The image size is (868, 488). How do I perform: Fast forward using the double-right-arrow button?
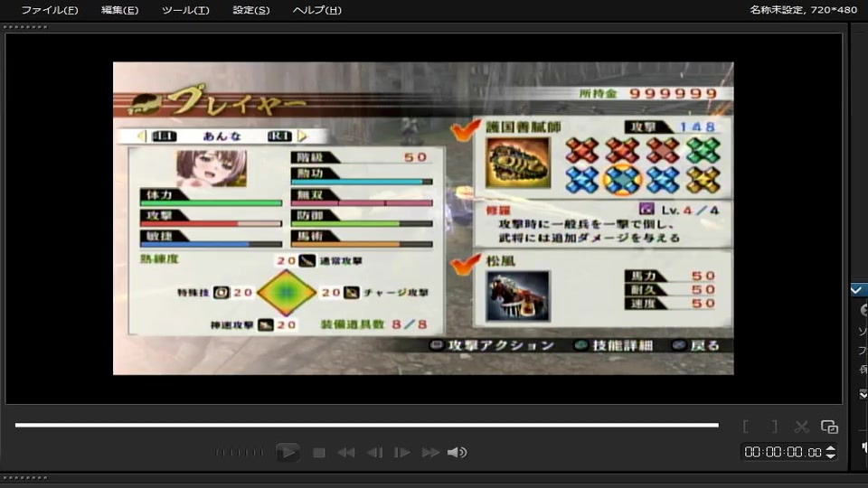430,453
